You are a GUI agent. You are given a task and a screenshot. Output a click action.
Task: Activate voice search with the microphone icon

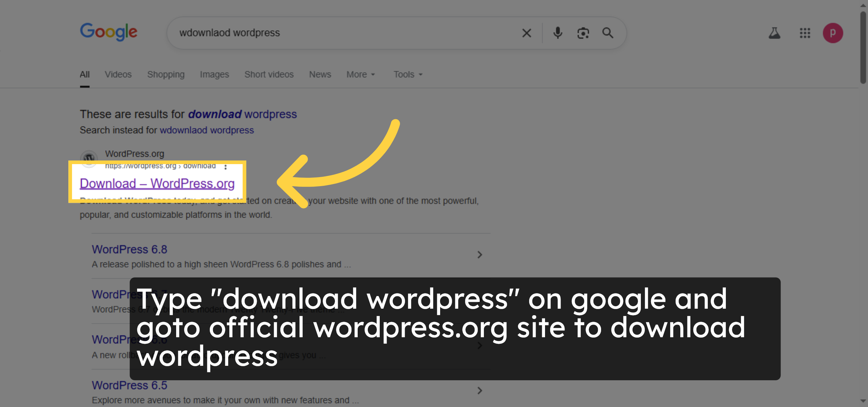coord(558,33)
